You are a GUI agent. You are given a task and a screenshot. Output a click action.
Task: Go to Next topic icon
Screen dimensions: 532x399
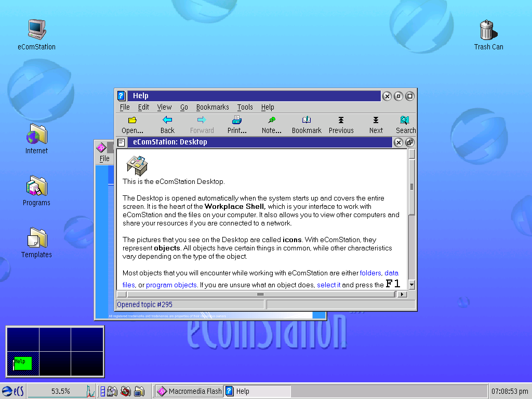click(x=376, y=120)
